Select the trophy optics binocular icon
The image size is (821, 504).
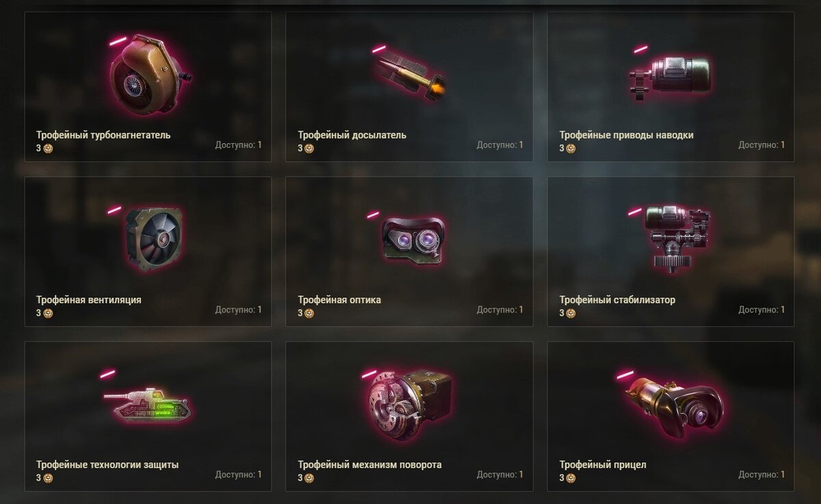point(412,240)
